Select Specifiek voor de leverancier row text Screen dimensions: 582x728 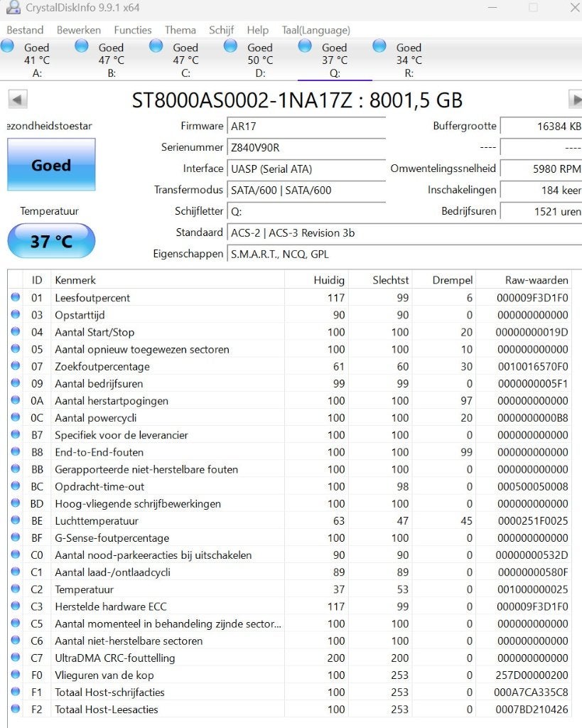point(121,435)
